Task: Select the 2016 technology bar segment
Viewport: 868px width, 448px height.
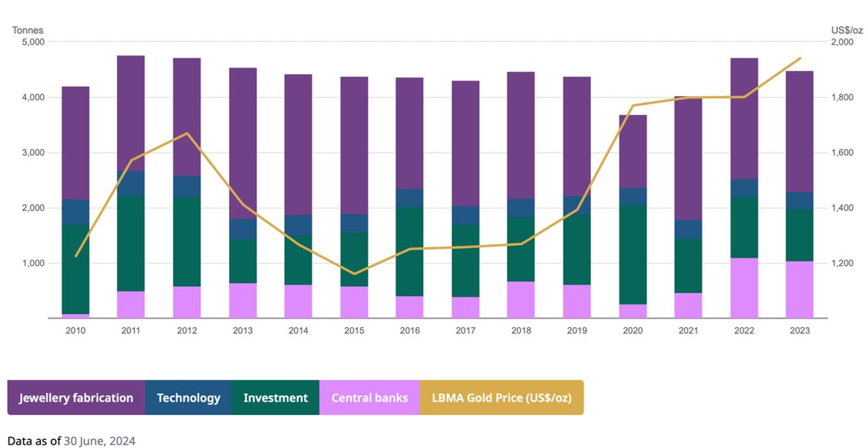Action: click(410, 198)
